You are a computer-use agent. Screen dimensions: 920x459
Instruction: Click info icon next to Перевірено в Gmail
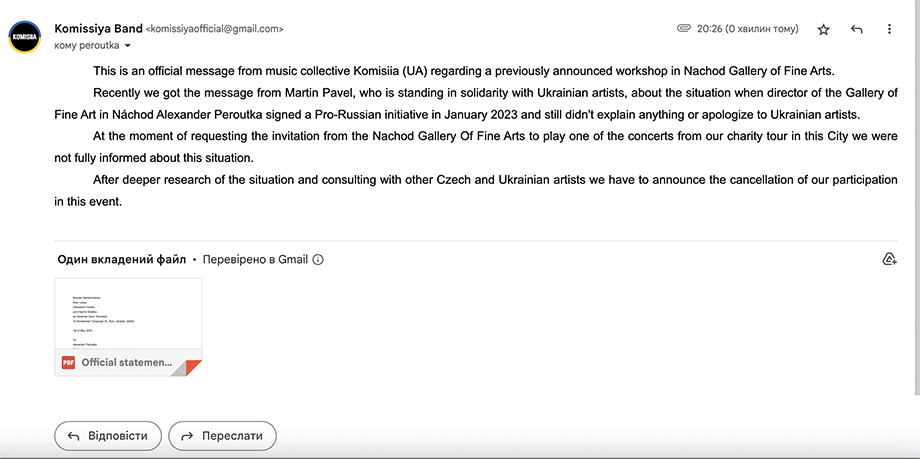318,259
